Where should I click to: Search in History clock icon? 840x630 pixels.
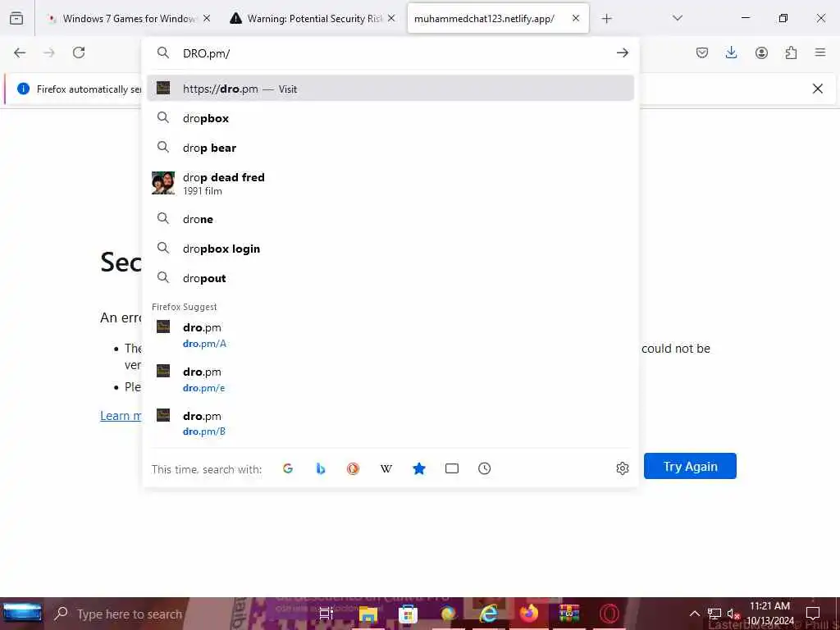(x=484, y=468)
